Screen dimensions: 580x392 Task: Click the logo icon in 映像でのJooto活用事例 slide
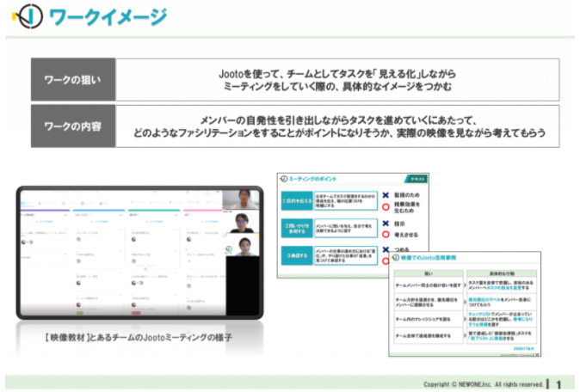396,258
